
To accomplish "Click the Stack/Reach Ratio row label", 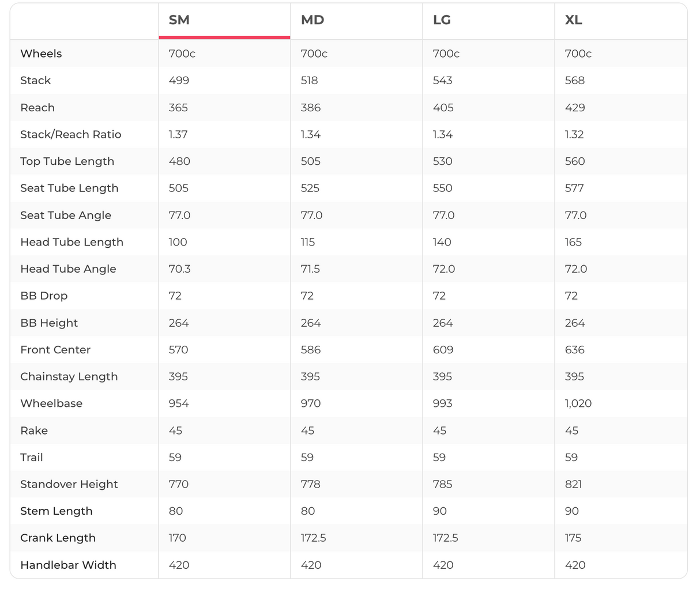I will click(x=71, y=134).
